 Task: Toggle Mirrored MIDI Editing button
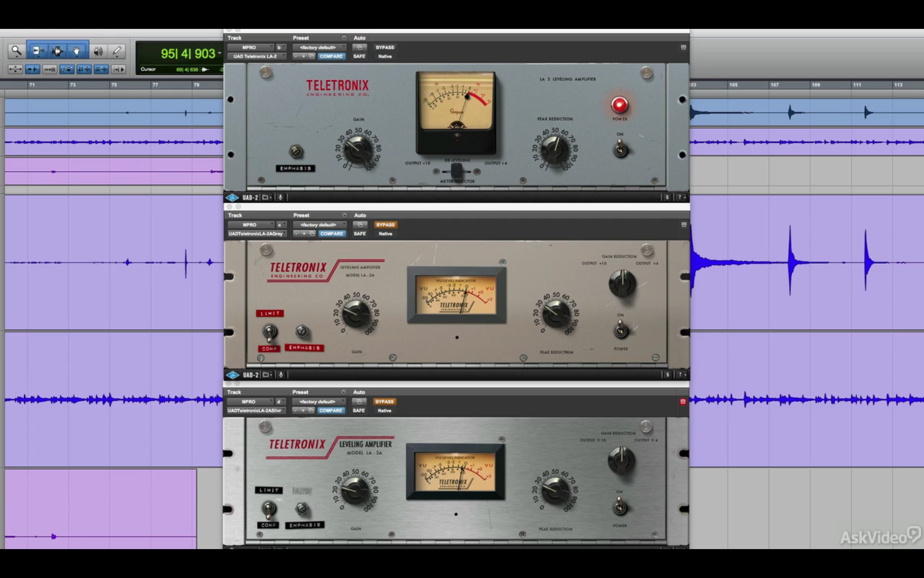[50, 69]
